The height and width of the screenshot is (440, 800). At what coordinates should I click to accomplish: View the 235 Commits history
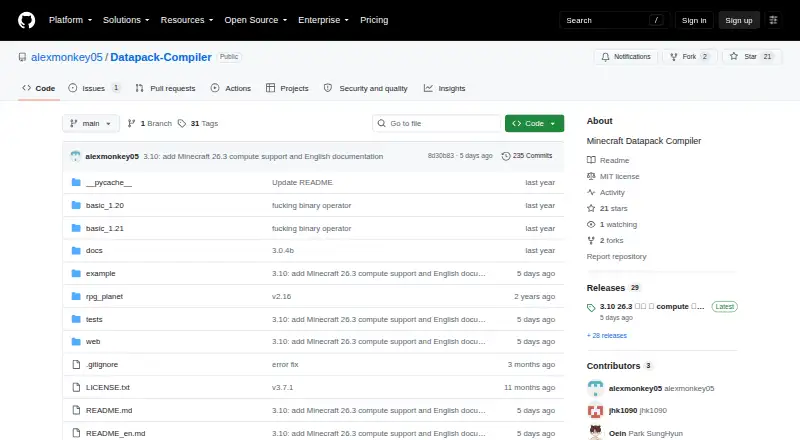[527, 156]
